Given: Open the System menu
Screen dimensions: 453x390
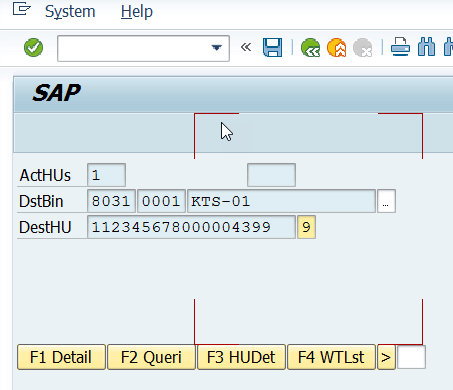Looking at the screenshot, I should [x=70, y=12].
